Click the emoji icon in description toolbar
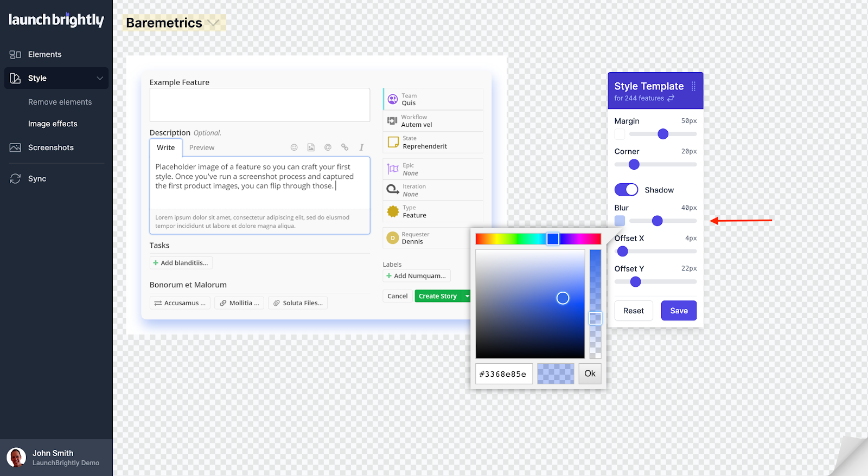868x476 pixels. coord(294,147)
